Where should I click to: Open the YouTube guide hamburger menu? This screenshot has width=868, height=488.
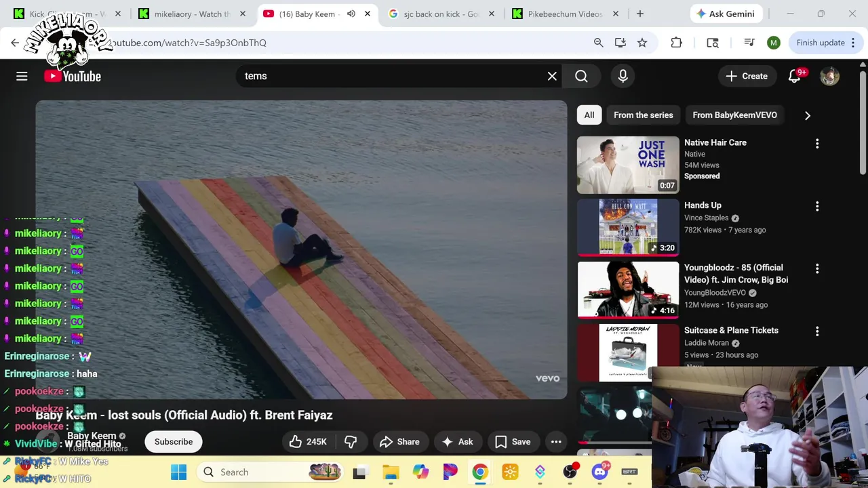click(22, 76)
